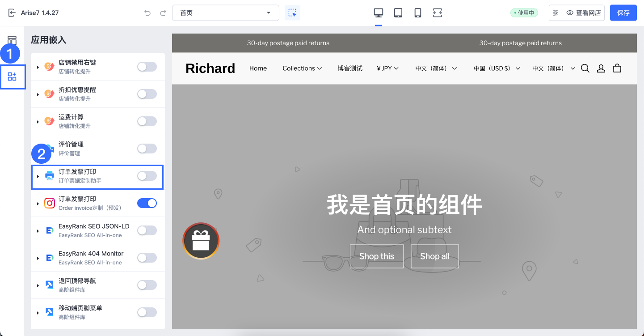Enable the EasyRank SEO JSON-LD toggle

(147, 230)
